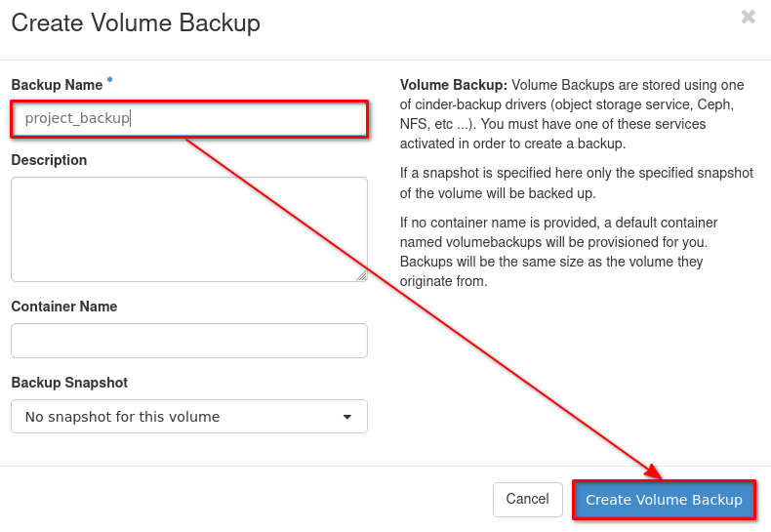Click the Container Name label
This screenshot has height=532, width=771.
click(64, 307)
